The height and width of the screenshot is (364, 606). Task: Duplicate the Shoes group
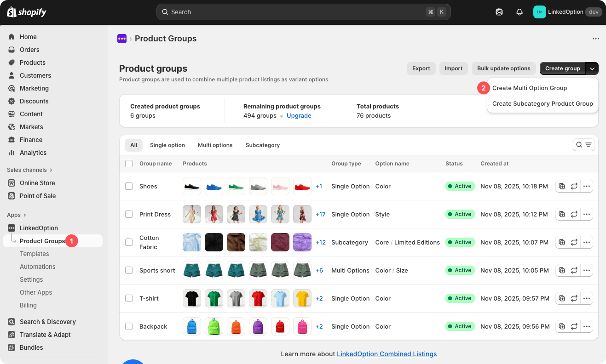pyautogui.click(x=562, y=186)
